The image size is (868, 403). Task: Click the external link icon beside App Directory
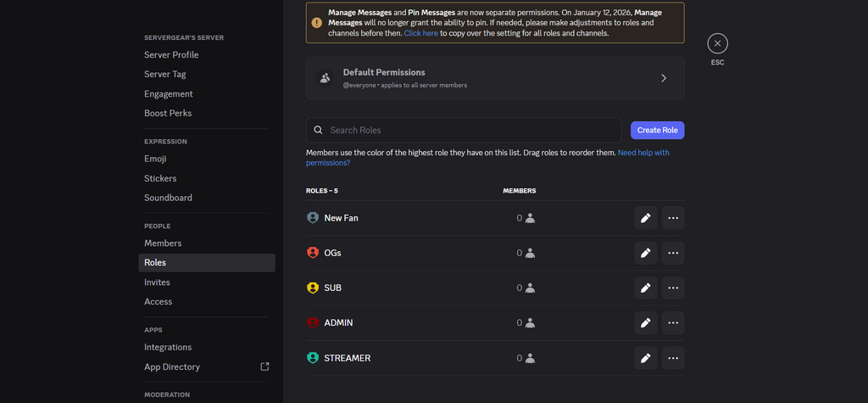(x=264, y=367)
